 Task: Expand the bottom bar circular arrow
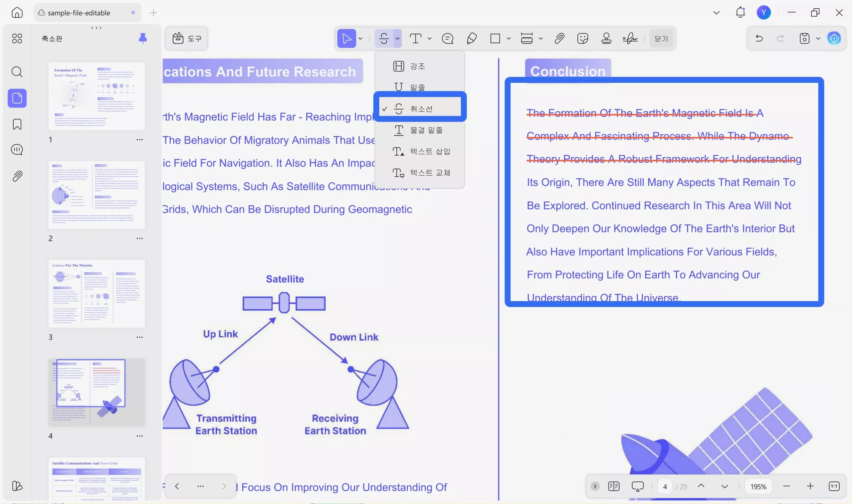[595, 486]
